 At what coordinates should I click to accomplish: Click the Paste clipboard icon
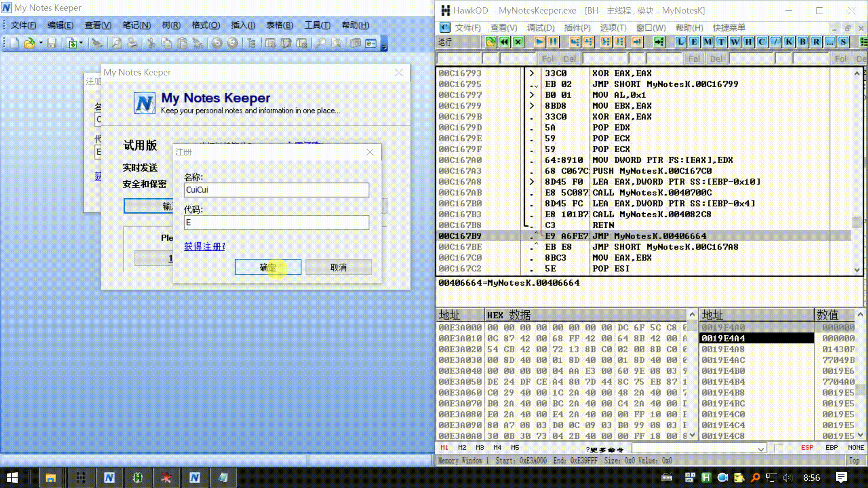pos(182,43)
